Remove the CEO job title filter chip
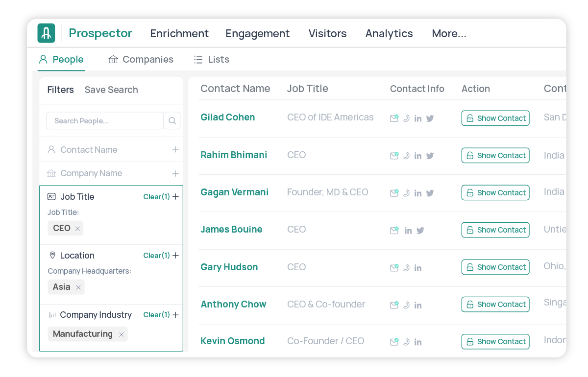Image resolution: width=588 pixels, height=377 pixels. pyautogui.click(x=77, y=228)
